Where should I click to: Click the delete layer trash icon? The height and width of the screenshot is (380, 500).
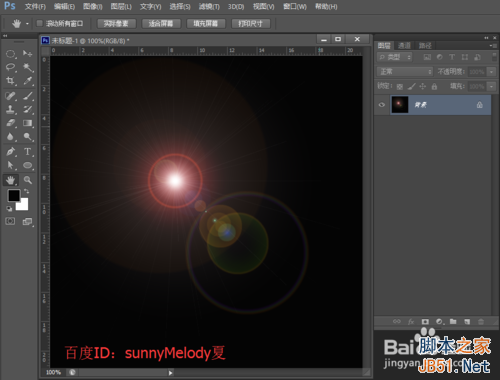point(481,322)
